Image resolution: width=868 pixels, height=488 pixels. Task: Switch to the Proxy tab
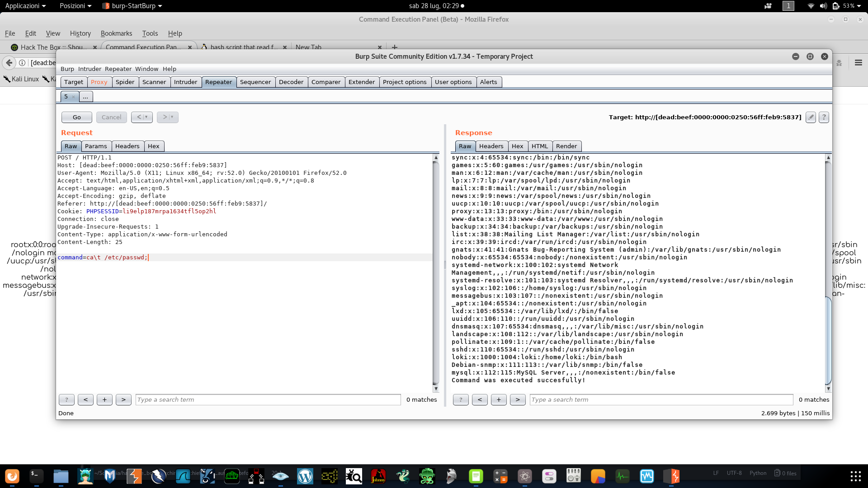[x=99, y=82]
